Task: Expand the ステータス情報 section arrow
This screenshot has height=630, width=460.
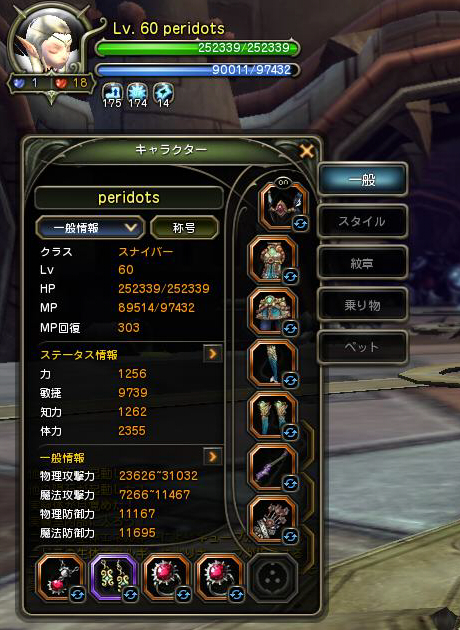Action: [x=213, y=354]
